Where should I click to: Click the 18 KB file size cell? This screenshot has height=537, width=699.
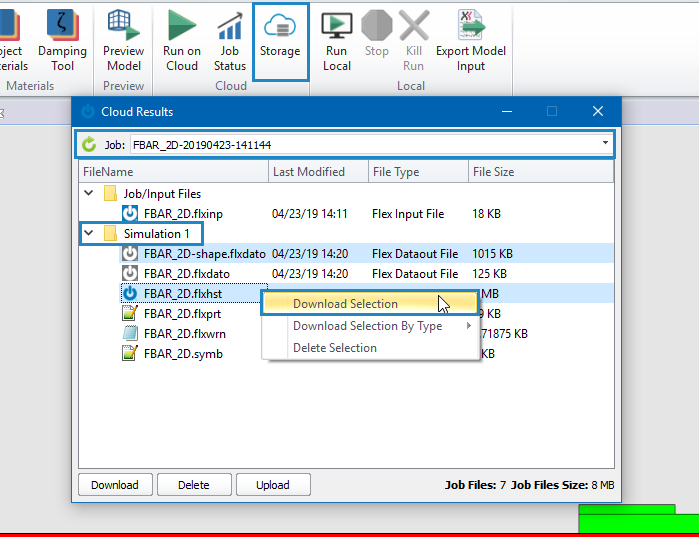[x=486, y=213]
